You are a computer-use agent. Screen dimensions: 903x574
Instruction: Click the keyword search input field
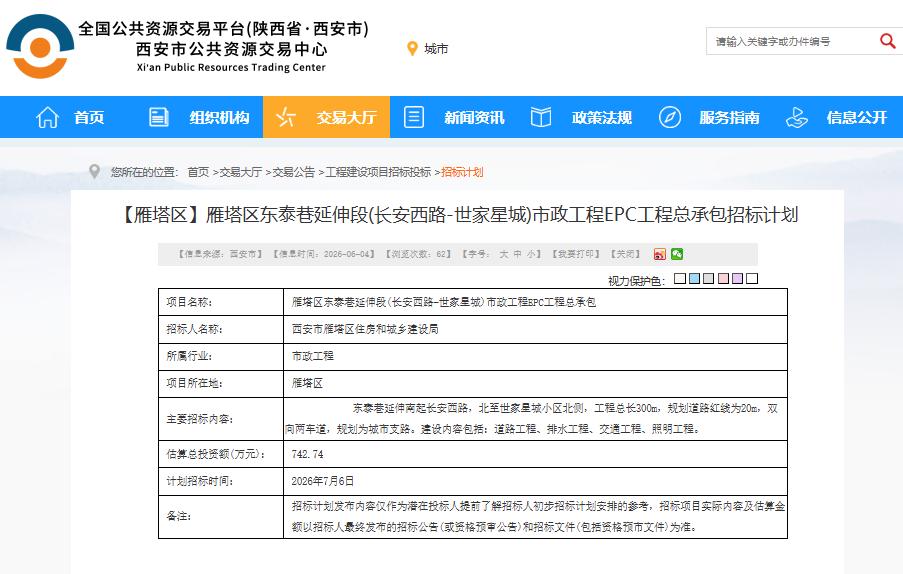pos(792,41)
